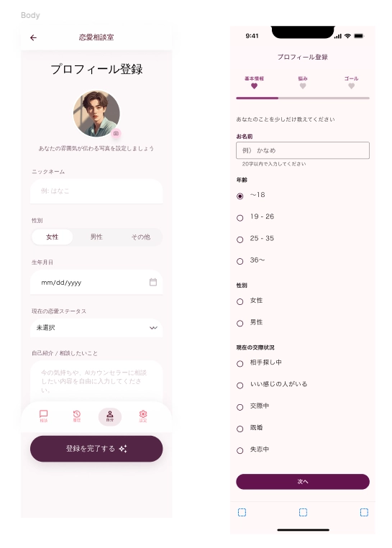Select the 自分 profile icon in bottom nav
Viewport: 392px width, 548px height.
click(110, 416)
